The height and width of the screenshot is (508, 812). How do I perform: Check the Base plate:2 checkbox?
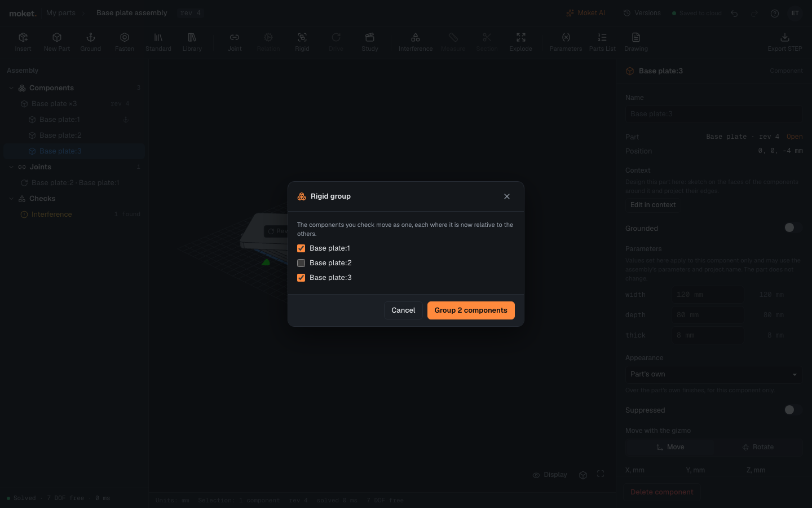[x=301, y=263]
